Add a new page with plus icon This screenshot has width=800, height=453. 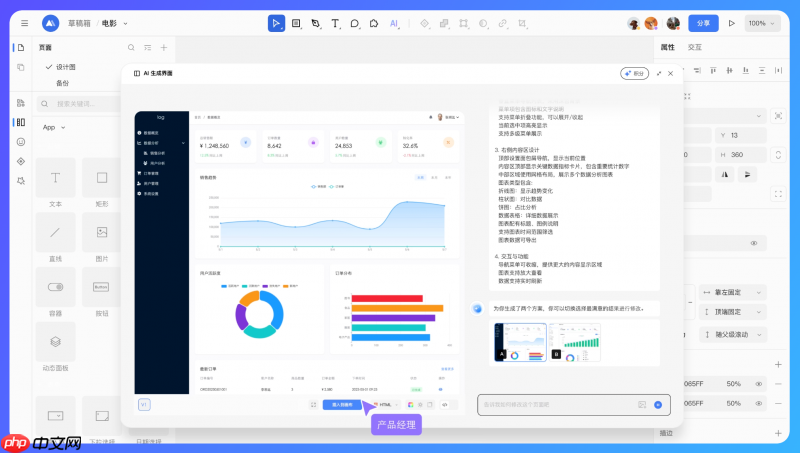click(164, 47)
